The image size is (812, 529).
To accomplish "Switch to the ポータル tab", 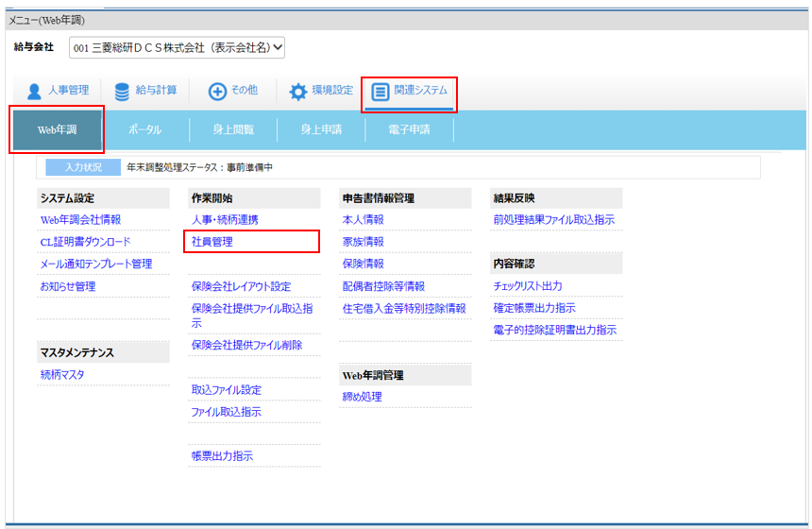I will tap(145, 129).
